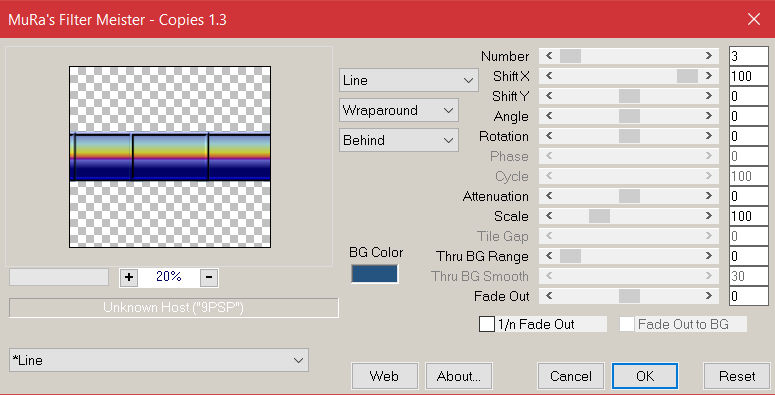Click the OK button

[645, 376]
